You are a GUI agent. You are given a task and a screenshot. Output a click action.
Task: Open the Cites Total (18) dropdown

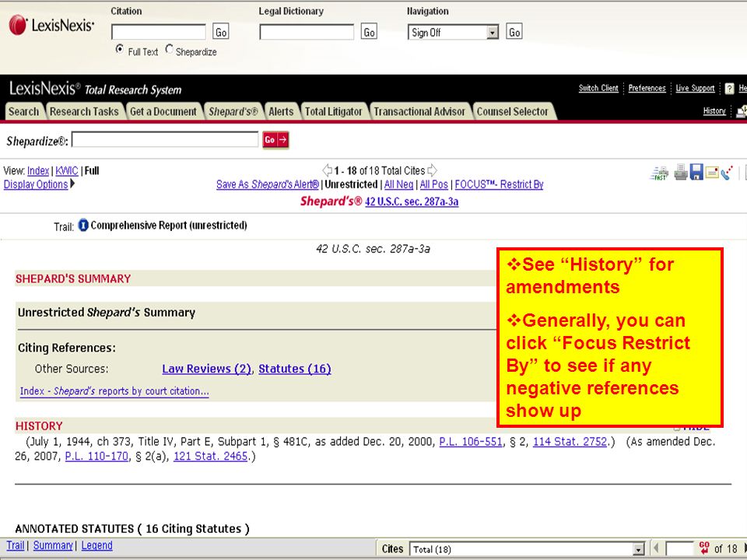528,549
